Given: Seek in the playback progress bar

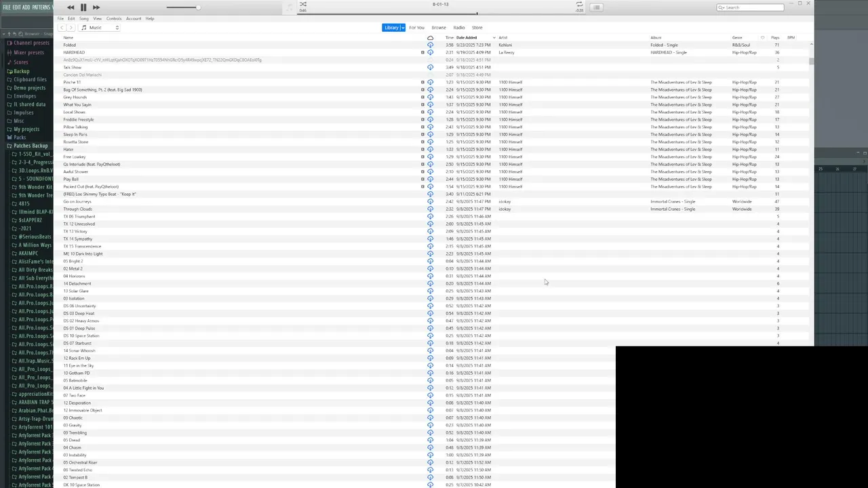Looking at the screenshot, I should tap(441, 13).
